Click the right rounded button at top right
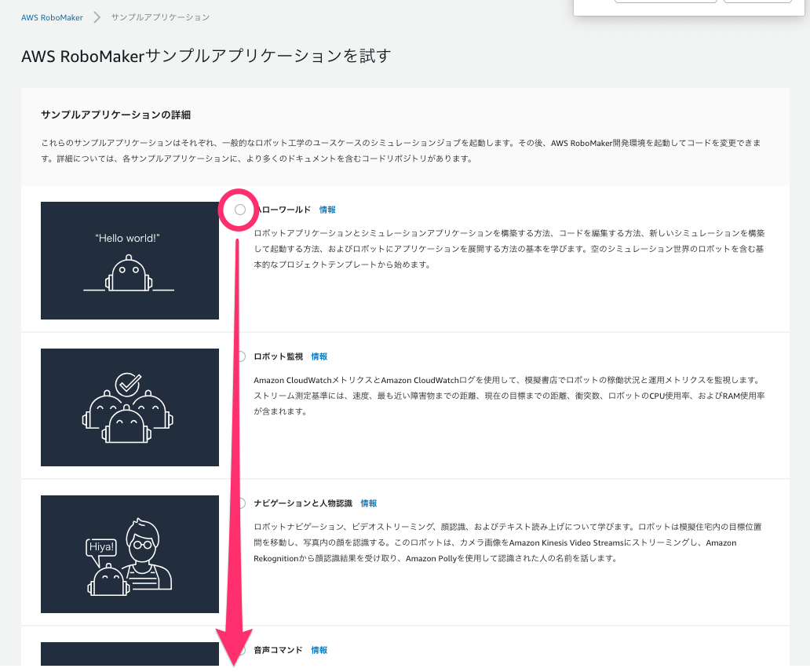 (757, 2)
